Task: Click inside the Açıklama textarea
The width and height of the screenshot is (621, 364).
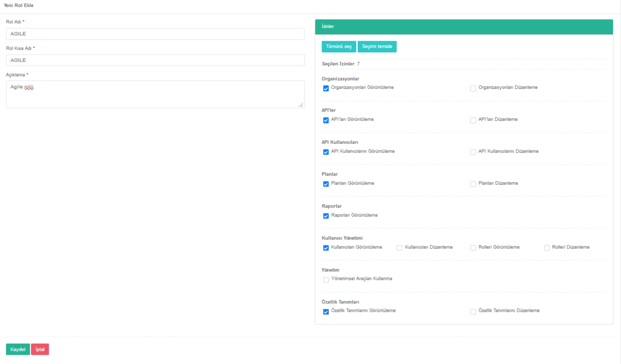Action: [x=155, y=94]
